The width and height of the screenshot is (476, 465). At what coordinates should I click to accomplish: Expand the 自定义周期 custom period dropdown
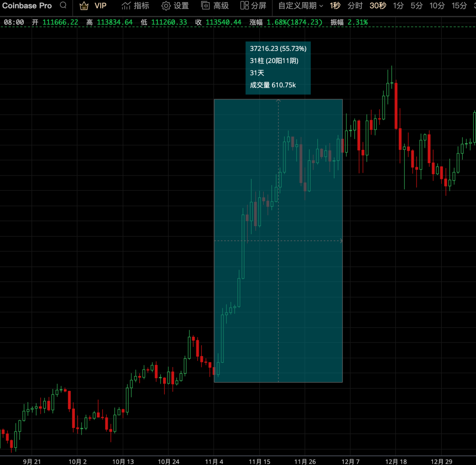point(301,6)
